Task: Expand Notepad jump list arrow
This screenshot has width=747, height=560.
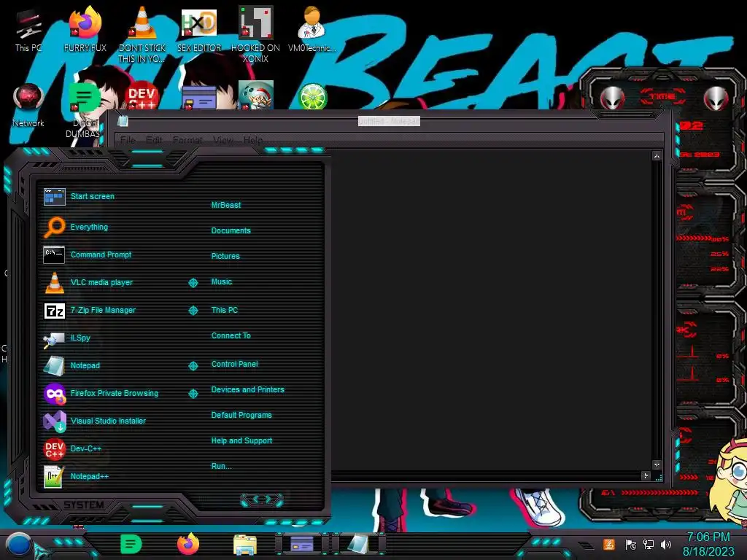Action: [193, 366]
